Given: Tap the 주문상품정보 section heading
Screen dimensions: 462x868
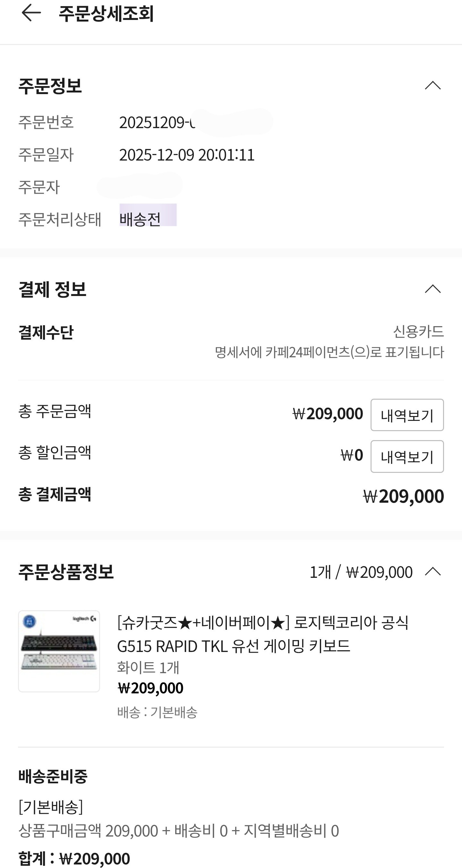Looking at the screenshot, I should pos(66,571).
